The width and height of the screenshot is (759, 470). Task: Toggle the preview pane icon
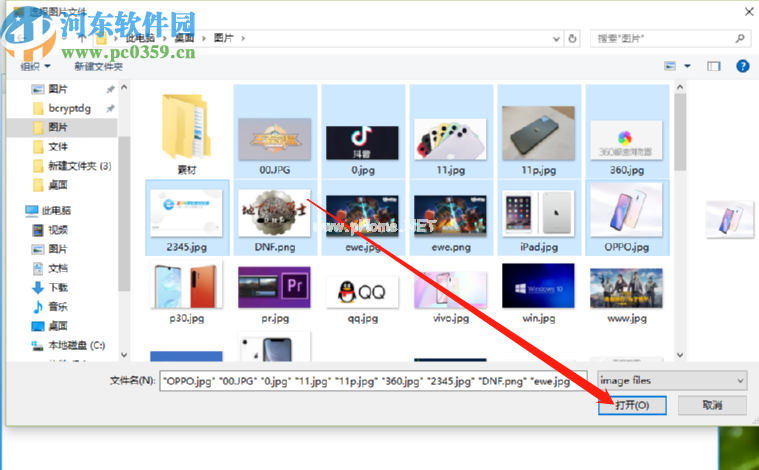pyautogui.click(x=714, y=66)
